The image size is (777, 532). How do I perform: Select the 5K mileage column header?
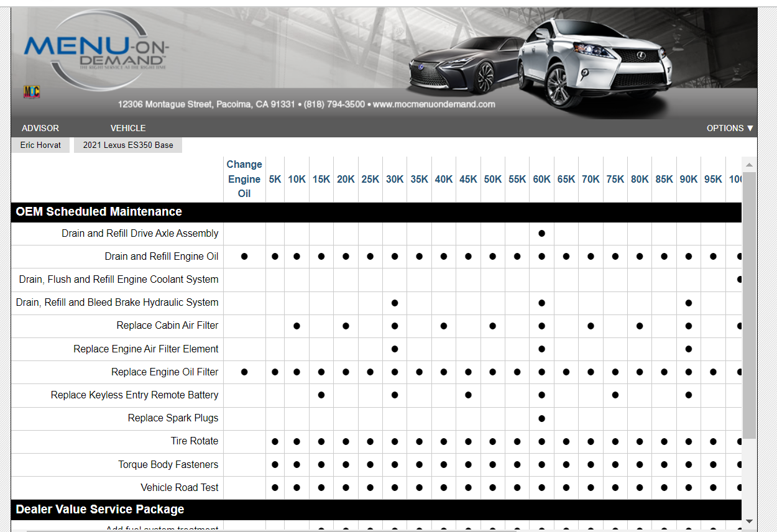275,179
